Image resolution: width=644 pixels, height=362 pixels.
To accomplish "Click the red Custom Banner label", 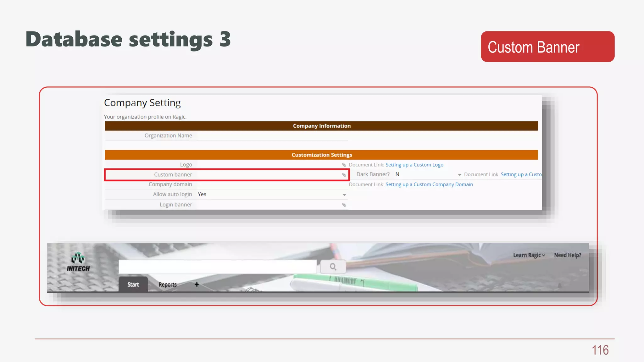I will (547, 47).
